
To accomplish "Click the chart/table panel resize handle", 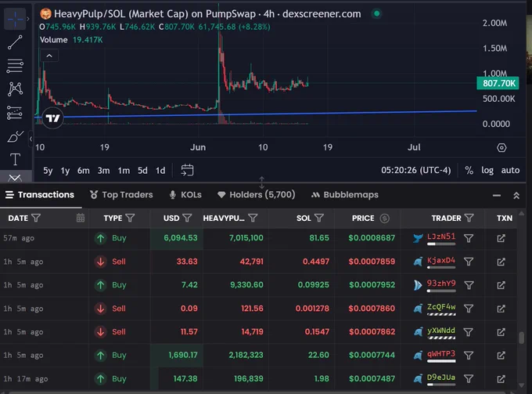I will [261, 183].
